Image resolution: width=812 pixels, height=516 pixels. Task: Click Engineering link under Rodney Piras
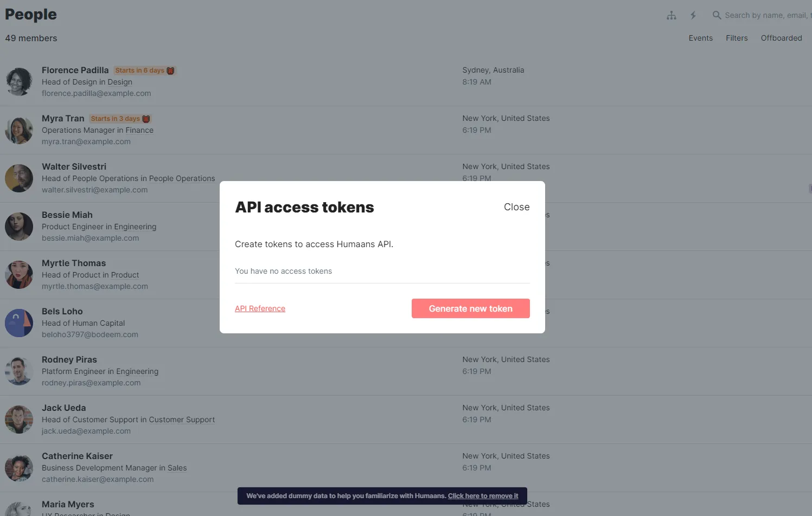(x=137, y=371)
